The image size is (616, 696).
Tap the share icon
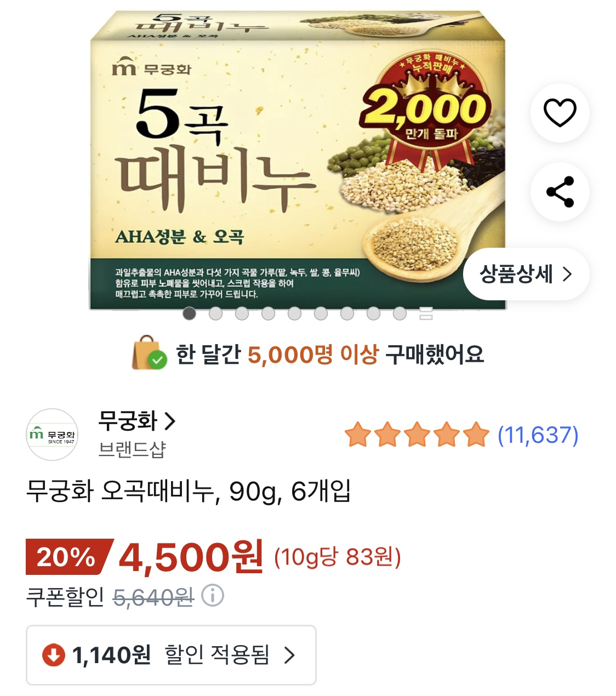click(x=560, y=192)
